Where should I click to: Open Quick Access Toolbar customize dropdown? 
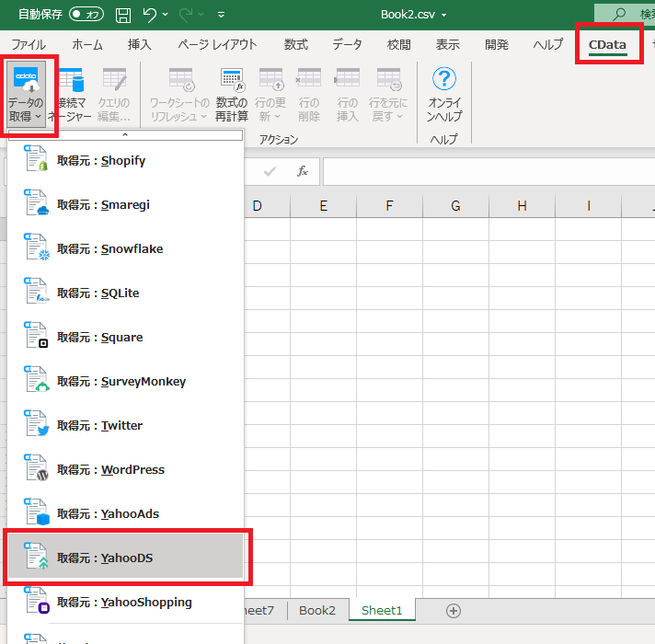[221, 15]
